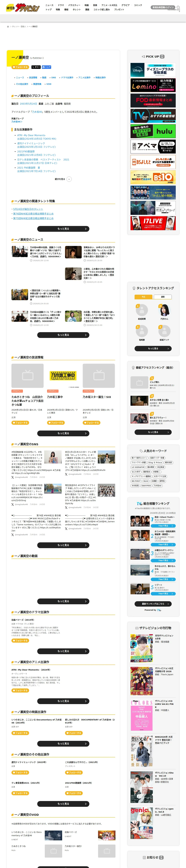Follow 2021FNS歌謡祭 (2021年)
Image resolution: width=186 pixels, height=868 pixels.
(x=74, y=793)
